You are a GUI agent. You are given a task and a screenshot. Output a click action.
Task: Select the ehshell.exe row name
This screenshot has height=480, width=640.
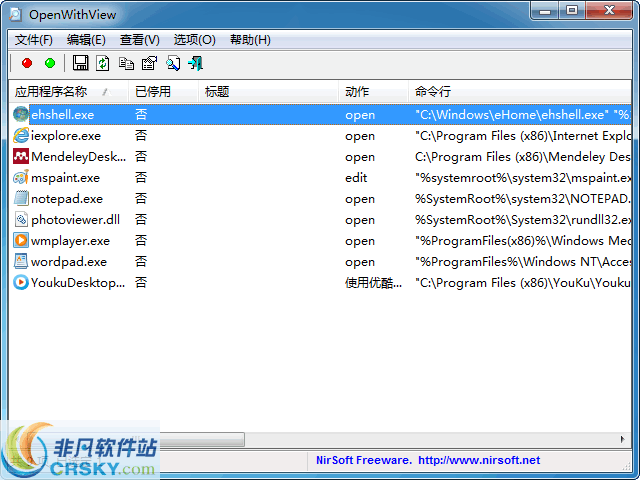coord(62,115)
